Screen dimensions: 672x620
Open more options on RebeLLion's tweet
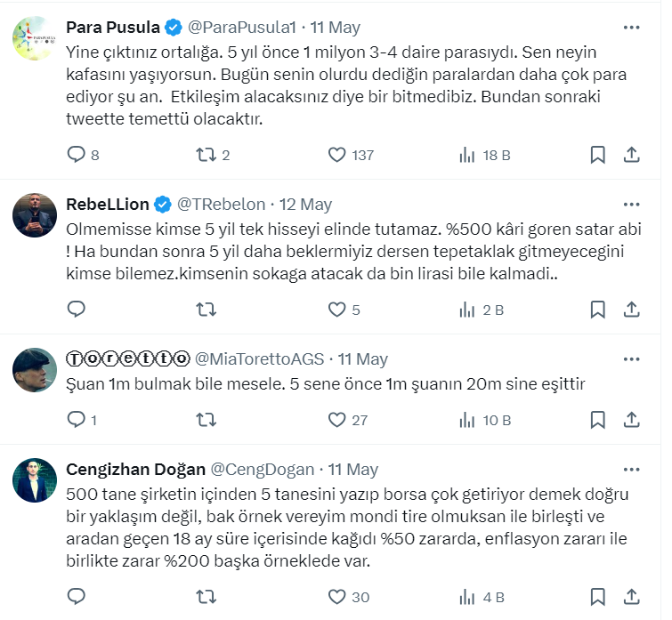point(631,204)
